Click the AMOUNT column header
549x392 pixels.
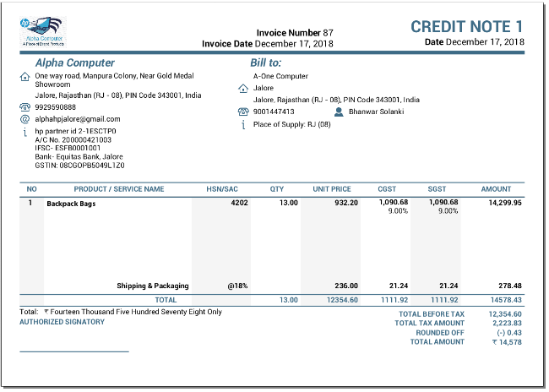496,189
